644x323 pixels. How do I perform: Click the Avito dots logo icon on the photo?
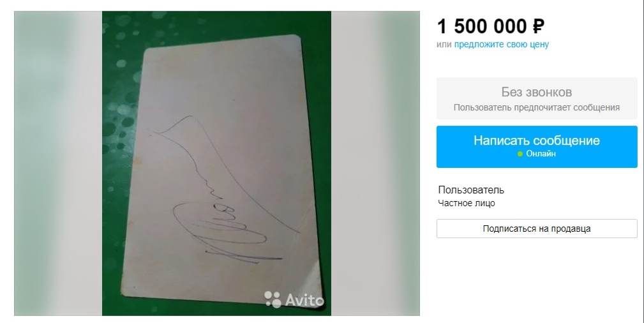point(273,299)
